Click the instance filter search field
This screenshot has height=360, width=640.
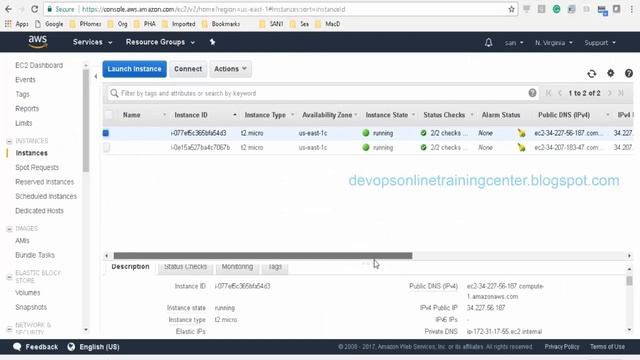322,93
